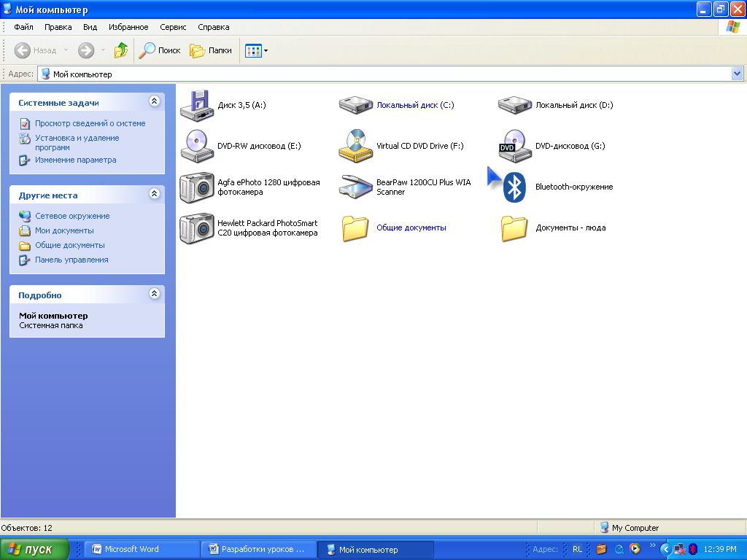The image size is (747, 560).
Task: Collapse the Подробно panel
Action: coord(154,293)
